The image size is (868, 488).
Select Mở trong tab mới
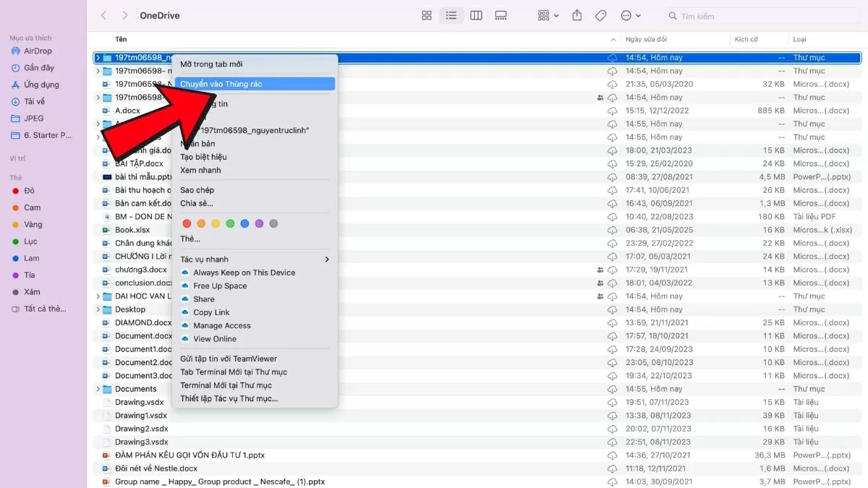[x=211, y=64]
